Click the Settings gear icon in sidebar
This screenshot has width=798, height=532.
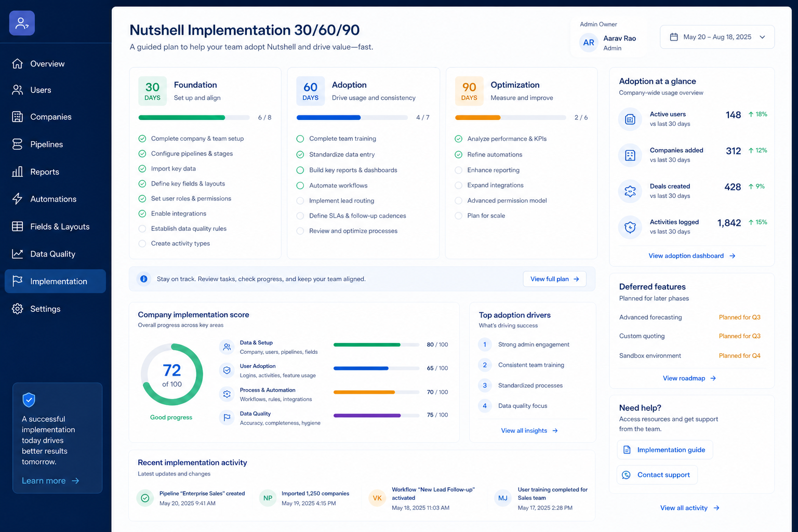(x=17, y=309)
